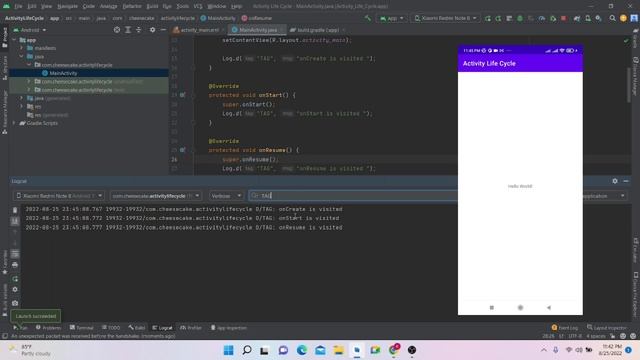This screenshot has width=640, height=360.
Task: Click the Screen Capture camera icon
Action: pyautogui.click(x=15, y=303)
